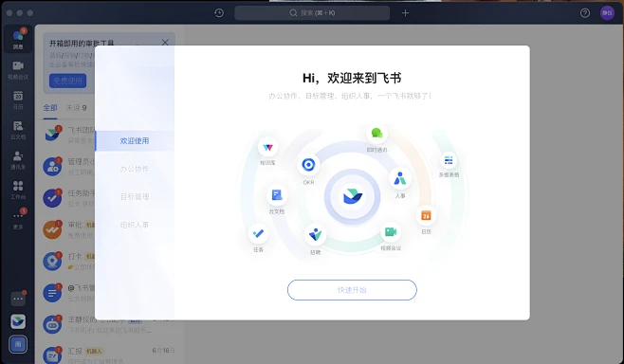Select the 组织人事 tab
The height and width of the screenshot is (364, 624).
pos(135,225)
